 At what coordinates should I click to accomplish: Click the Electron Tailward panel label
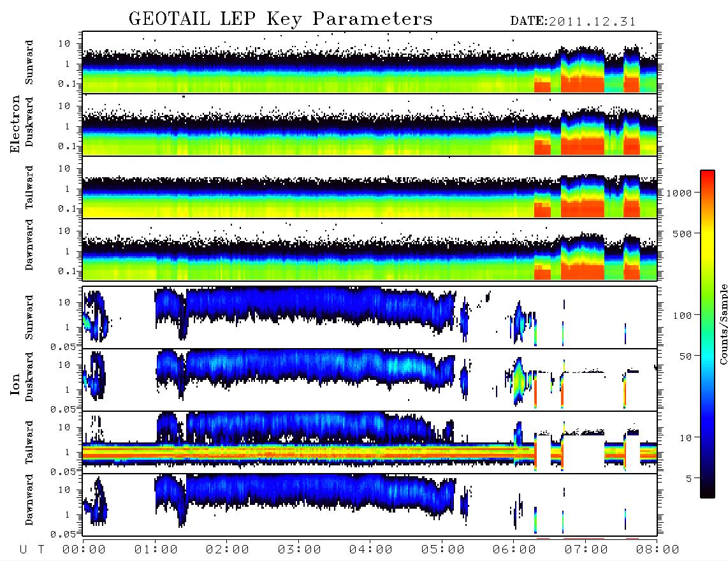tap(29, 187)
